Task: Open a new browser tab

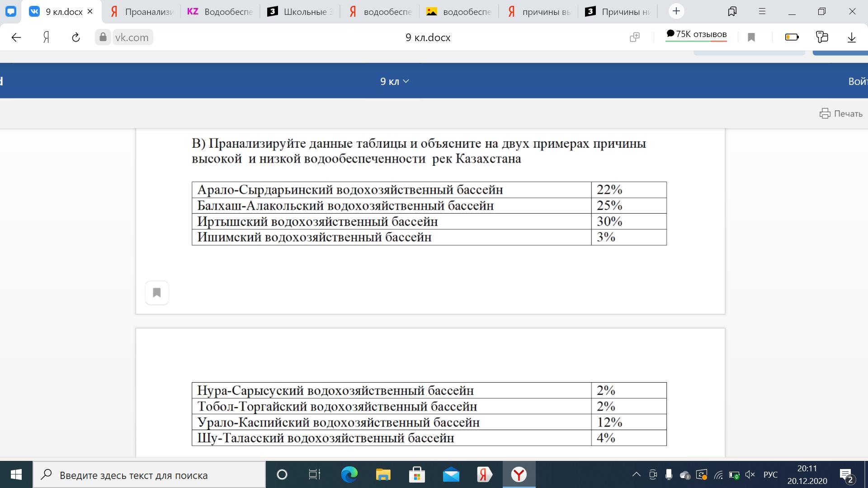Action: pos(676,11)
